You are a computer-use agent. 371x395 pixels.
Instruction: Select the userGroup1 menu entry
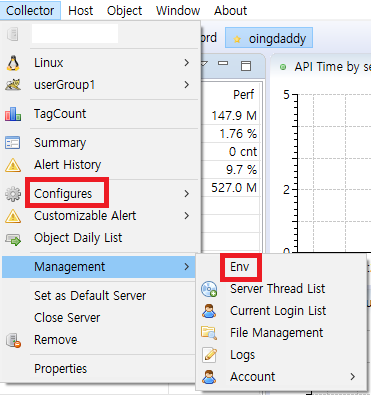(100, 85)
